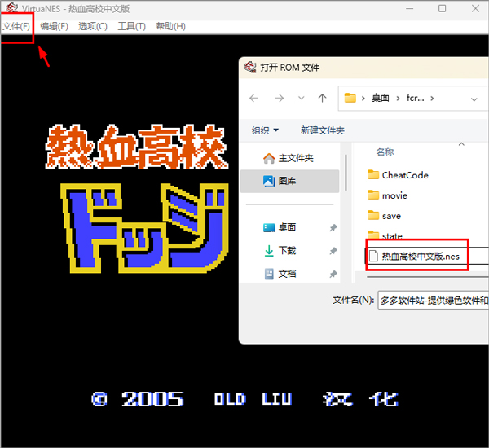Open the 文件(F) menu
Image resolution: width=489 pixels, height=448 pixels.
(x=16, y=27)
